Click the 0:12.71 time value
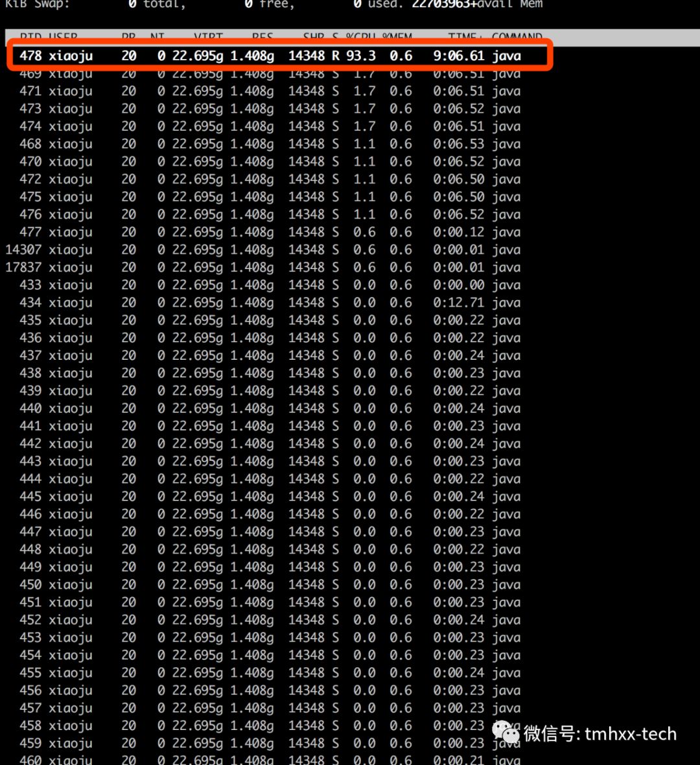700x765 pixels. point(458,303)
